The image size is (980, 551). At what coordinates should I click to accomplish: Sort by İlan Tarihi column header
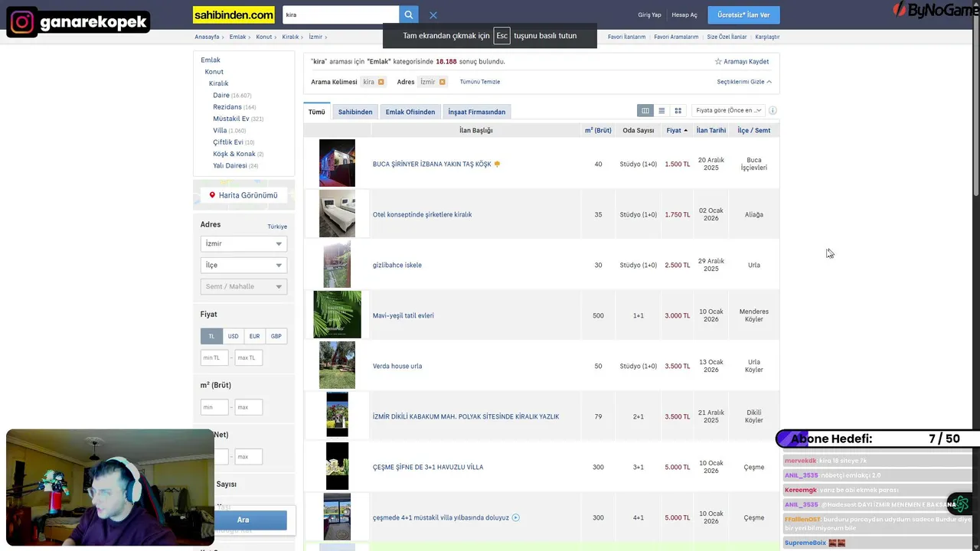point(711,130)
